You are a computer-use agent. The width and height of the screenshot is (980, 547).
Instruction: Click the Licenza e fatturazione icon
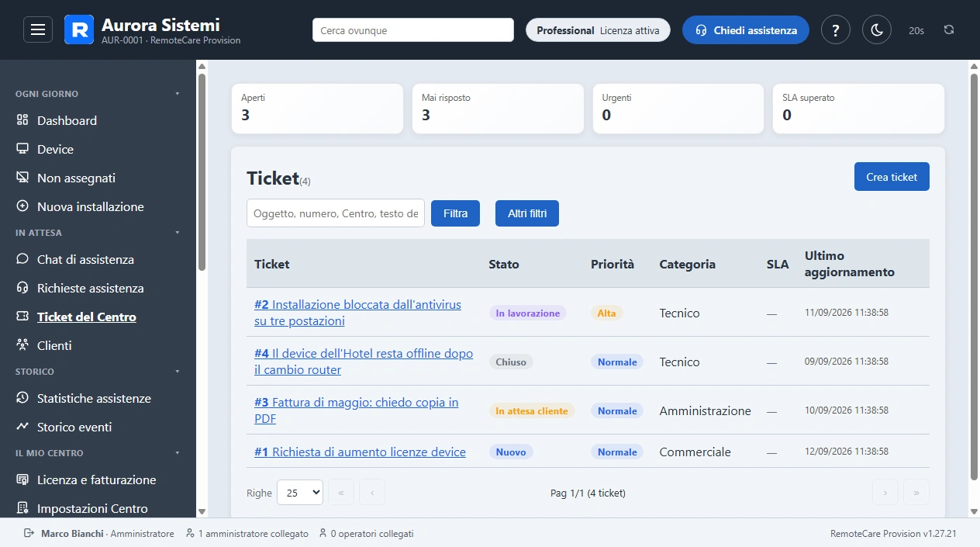coord(22,479)
